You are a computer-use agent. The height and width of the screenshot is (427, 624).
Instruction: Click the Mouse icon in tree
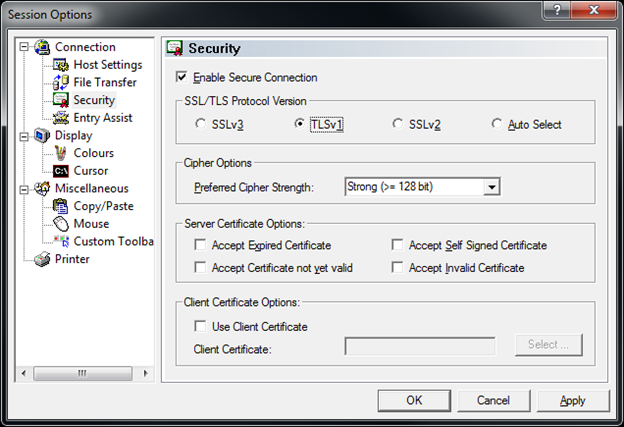(62, 224)
